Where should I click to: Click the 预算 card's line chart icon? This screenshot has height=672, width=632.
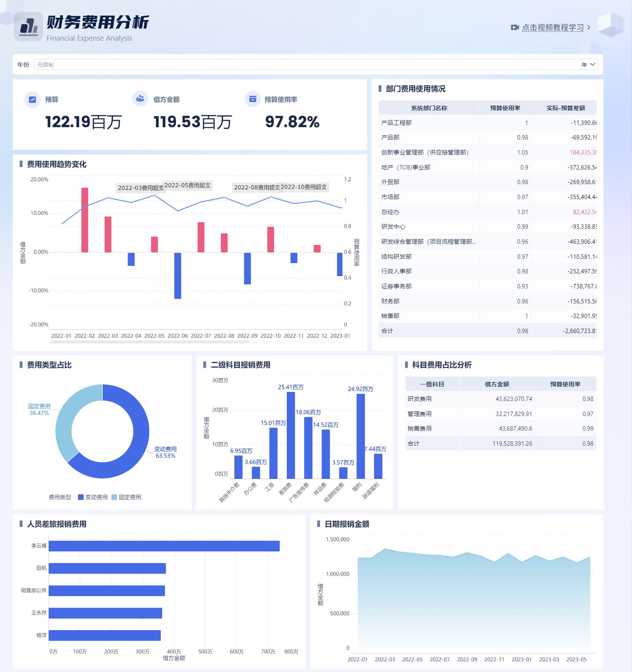click(33, 100)
